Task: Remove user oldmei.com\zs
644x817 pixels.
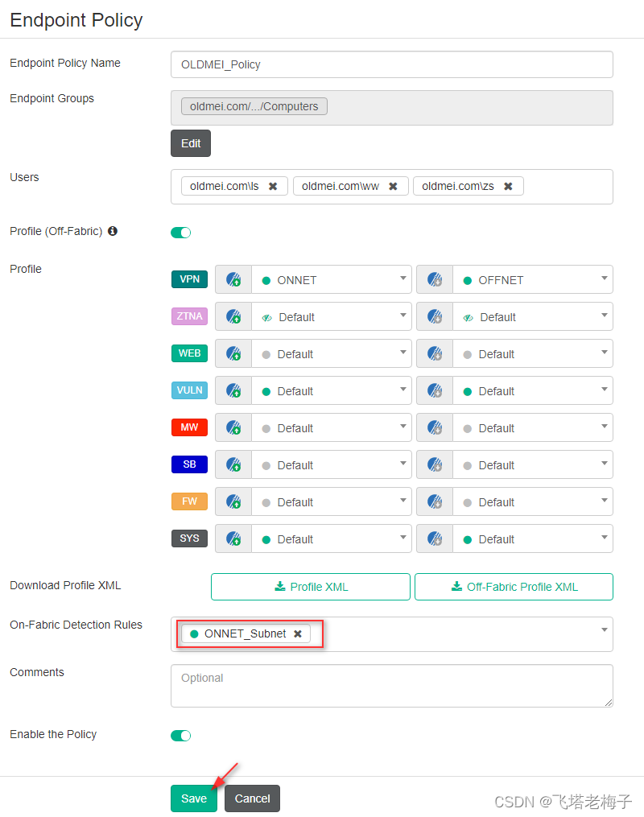Action: click(x=508, y=187)
